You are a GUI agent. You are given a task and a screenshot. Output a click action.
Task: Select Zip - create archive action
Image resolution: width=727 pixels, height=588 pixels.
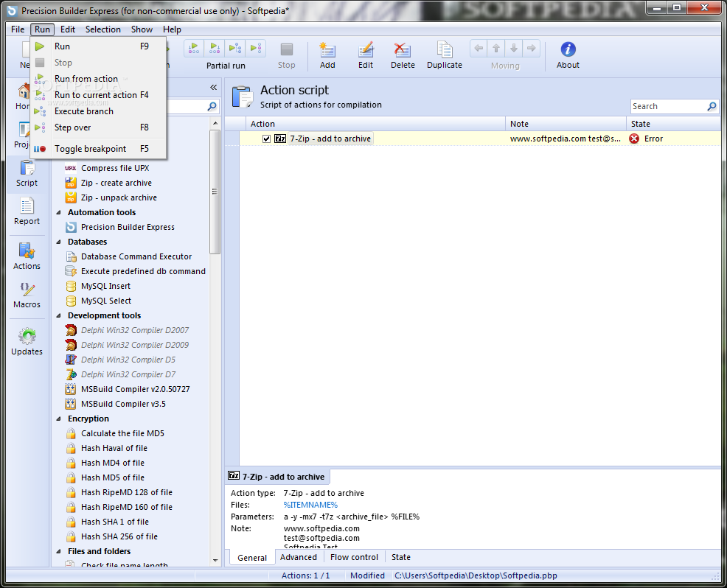pyautogui.click(x=116, y=183)
